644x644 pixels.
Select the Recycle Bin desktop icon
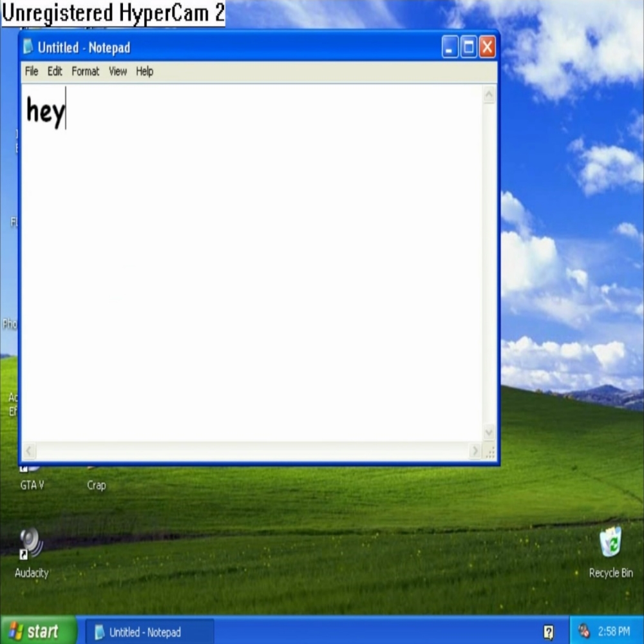(x=611, y=542)
